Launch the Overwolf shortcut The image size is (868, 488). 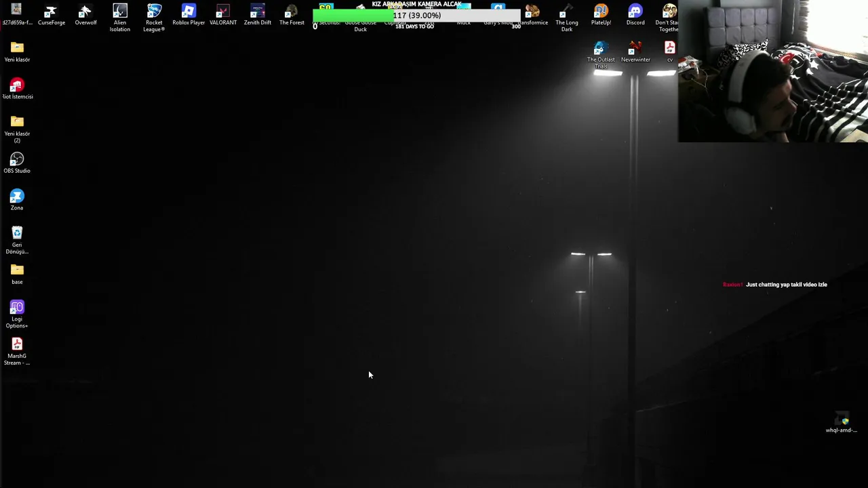(85, 15)
